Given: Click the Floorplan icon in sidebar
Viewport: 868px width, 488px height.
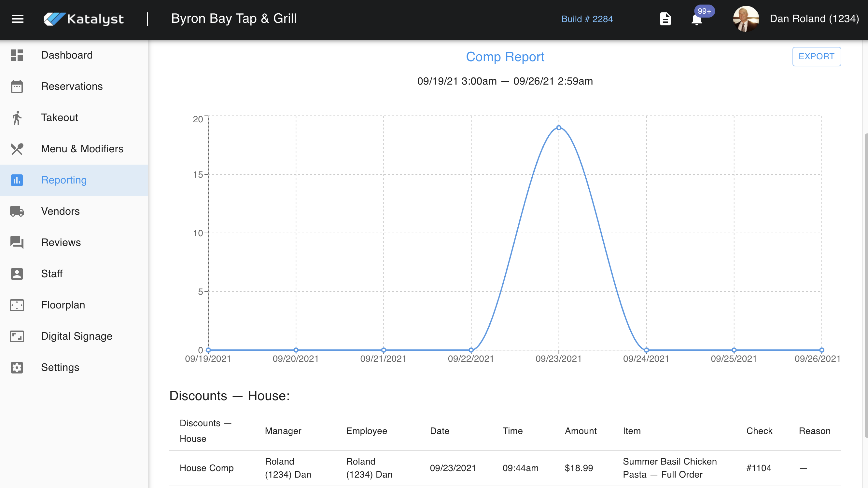Looking at the screenshot, I should tap(17, 305).
